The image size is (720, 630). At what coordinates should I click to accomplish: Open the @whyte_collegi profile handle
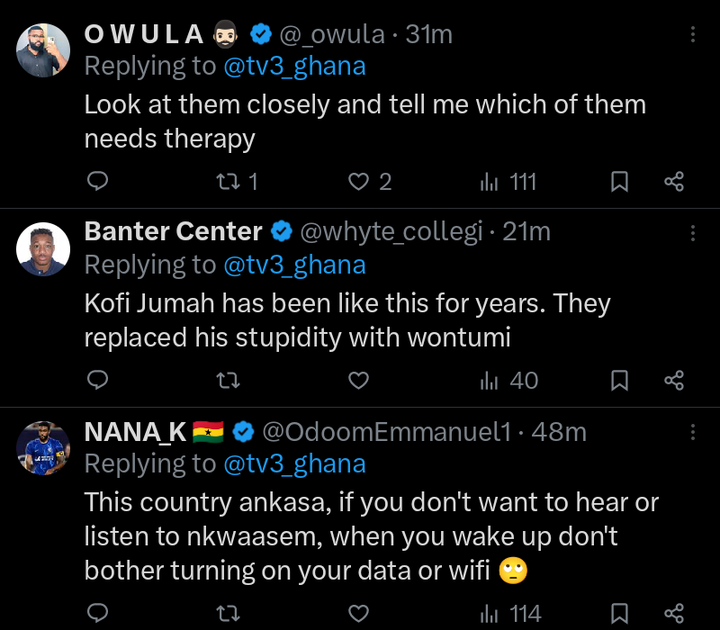point(391,232)
